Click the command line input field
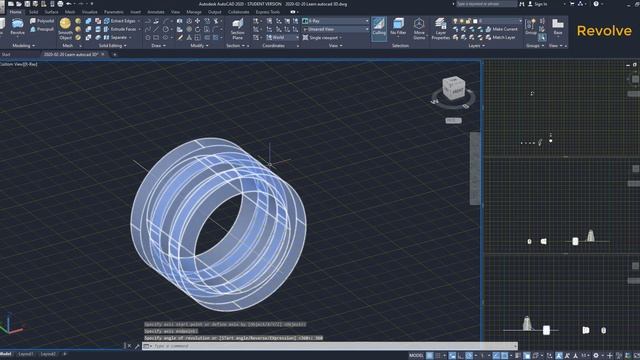The height and width of the screenshot is (360, 640). tap(331, 346)
